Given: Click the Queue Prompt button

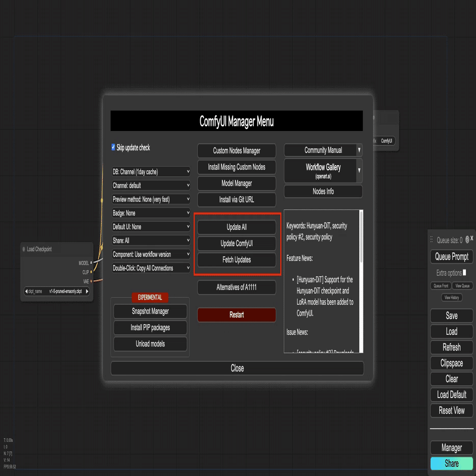Looking at the screenshot, I should point(452,256).
